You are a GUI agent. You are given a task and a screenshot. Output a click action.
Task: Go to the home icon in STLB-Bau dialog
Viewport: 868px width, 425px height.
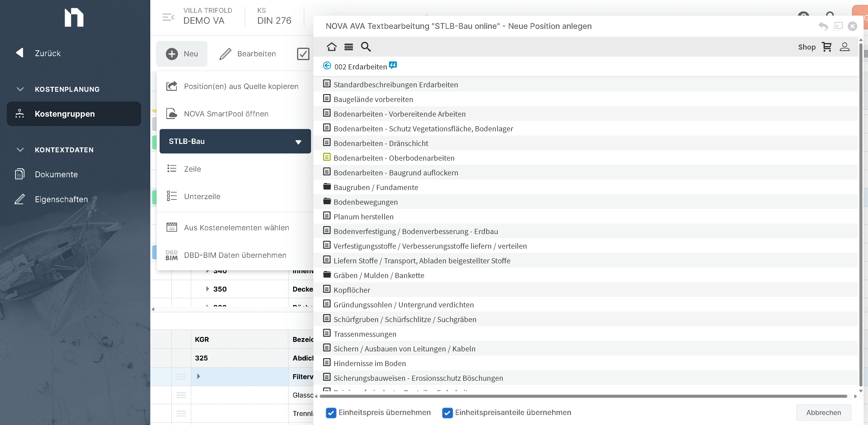332,47
